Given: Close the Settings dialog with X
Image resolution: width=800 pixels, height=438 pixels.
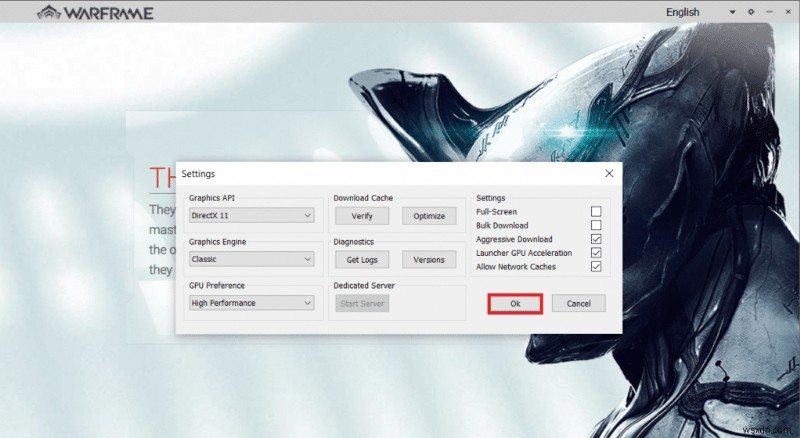Looking at the screenshot, I should (609, 174).
